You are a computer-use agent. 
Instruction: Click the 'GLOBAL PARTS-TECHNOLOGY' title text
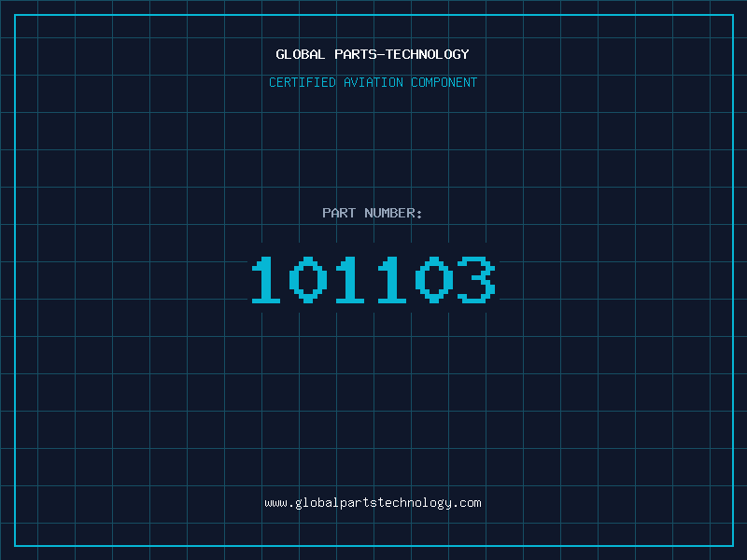click(373, 54)
